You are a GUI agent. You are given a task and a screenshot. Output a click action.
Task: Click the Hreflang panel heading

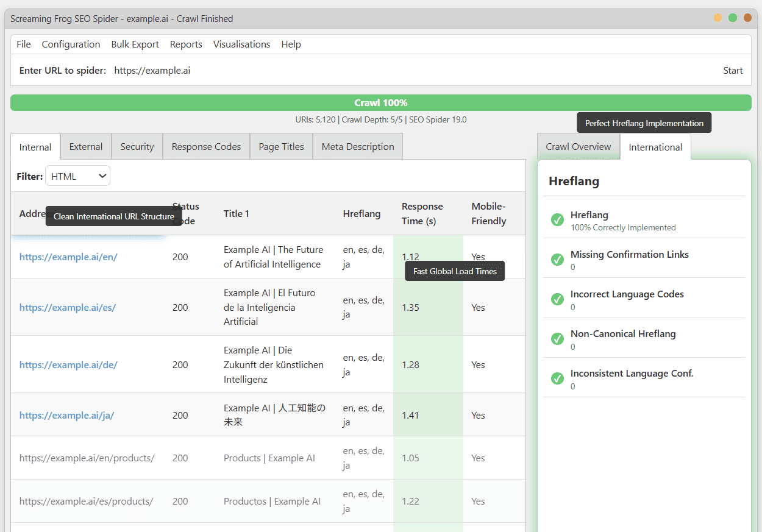(x=574, y=181)
